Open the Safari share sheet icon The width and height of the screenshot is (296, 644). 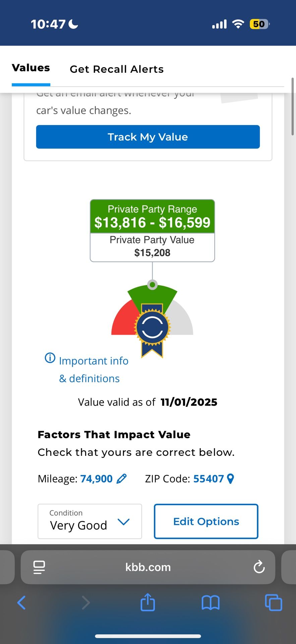147,603
